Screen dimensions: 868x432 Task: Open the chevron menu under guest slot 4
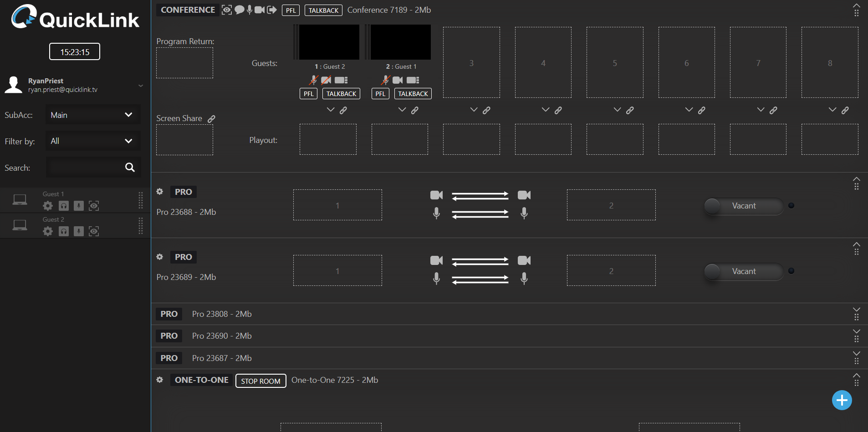pos(545,110)
